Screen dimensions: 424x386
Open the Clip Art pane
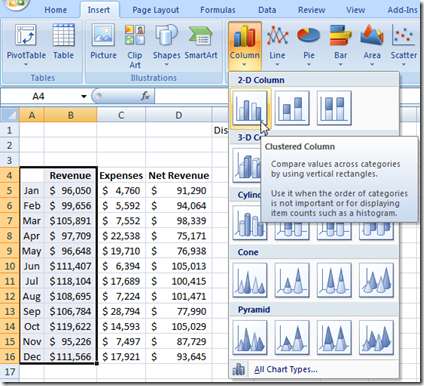(135, 46)
